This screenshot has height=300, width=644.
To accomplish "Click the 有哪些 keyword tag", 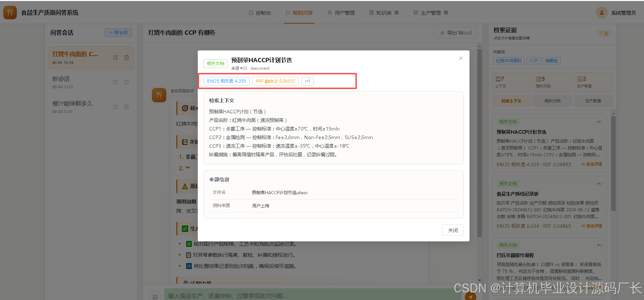I will (x=551, y=61).
